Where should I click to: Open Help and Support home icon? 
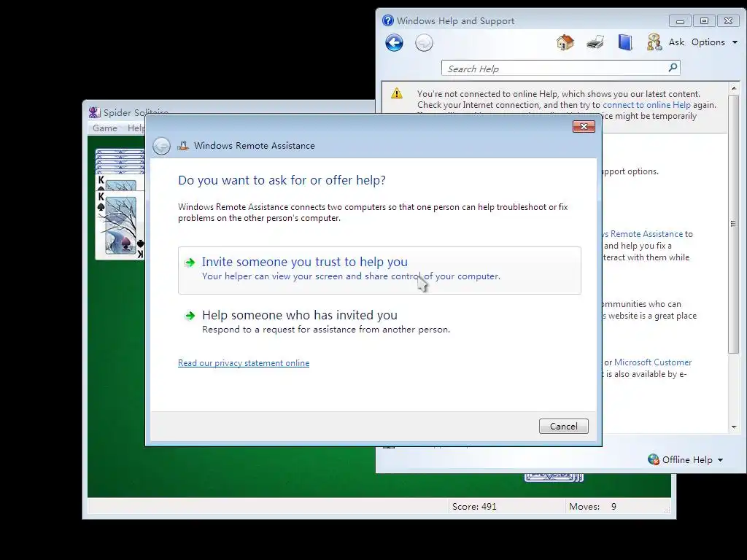click(565, 42)
